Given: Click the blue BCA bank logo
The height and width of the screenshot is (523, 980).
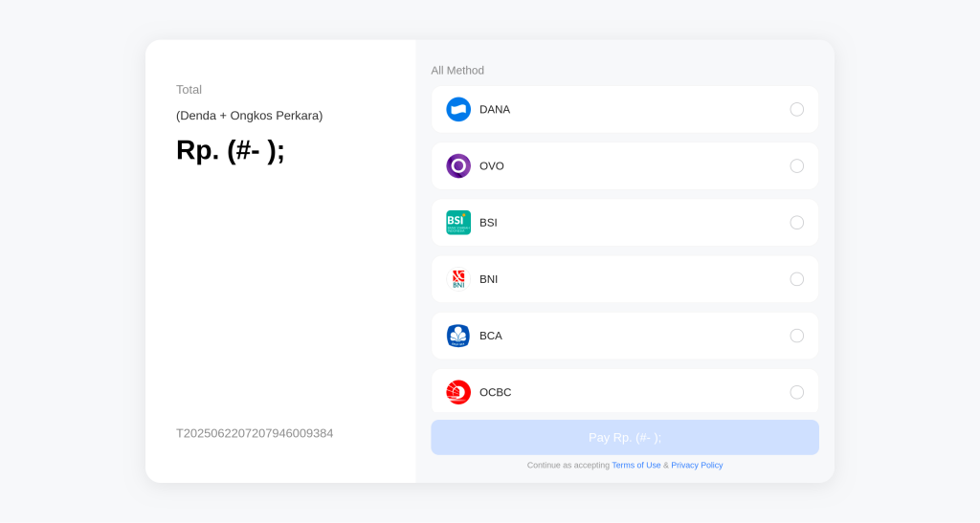Looking at the screenshot, I should coord(458,336).
